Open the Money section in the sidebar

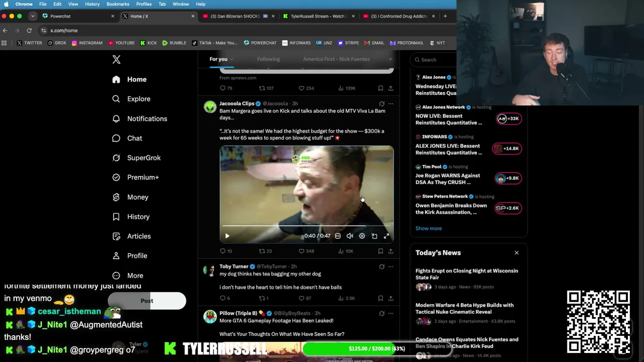pos(130,197)
